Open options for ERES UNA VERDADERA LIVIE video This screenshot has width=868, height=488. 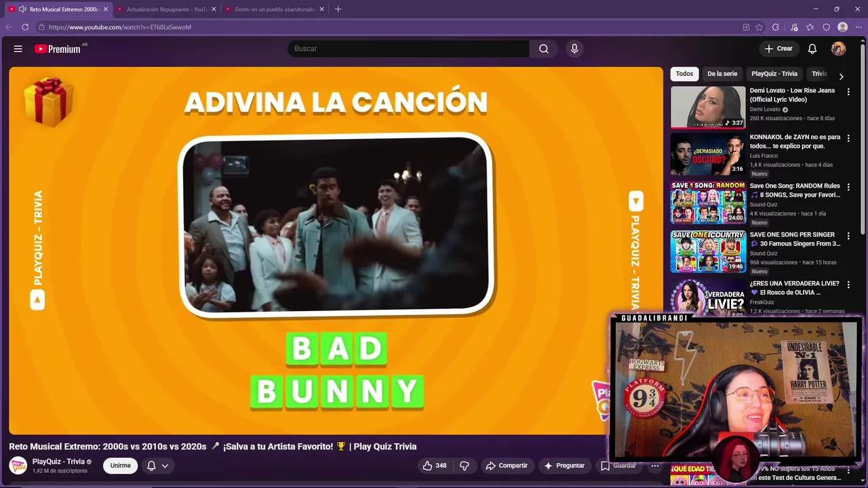pyautogui.click(x=848, y=285)
